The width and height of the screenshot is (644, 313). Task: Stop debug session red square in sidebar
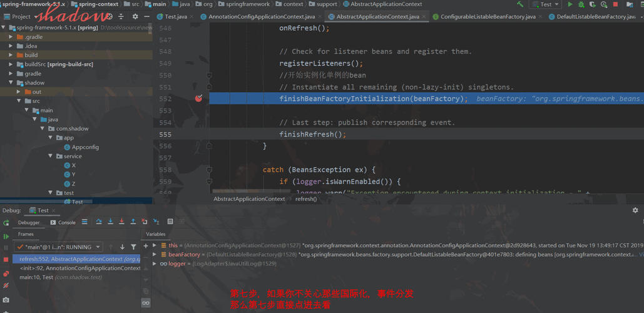pyautogui.click(x=6, y=260)
